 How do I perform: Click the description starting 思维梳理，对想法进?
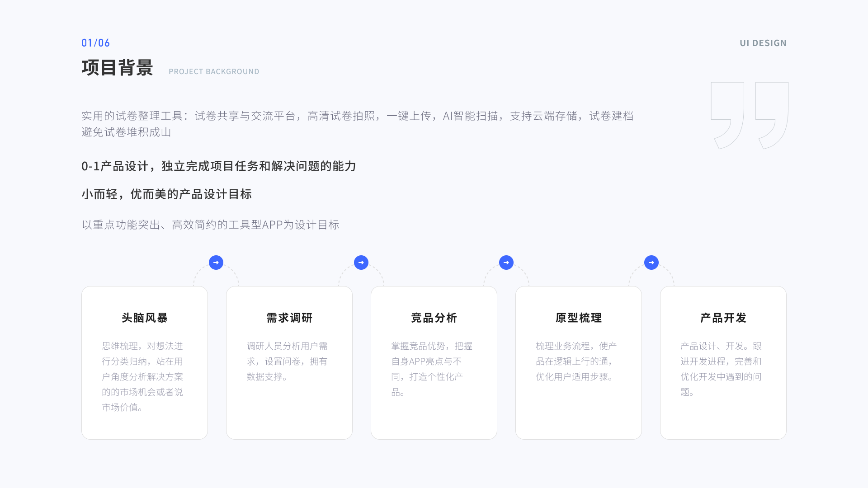(142, 376)
